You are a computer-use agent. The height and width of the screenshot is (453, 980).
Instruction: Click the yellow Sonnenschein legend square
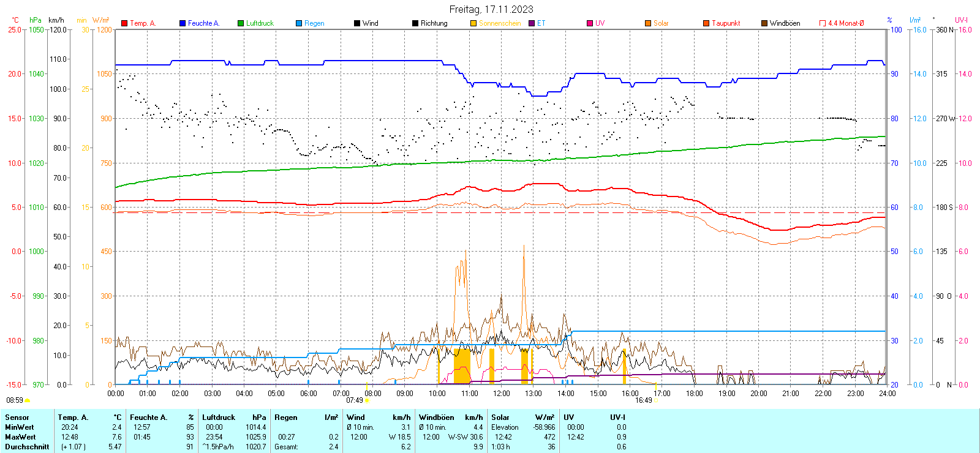[x=473, y=23]
